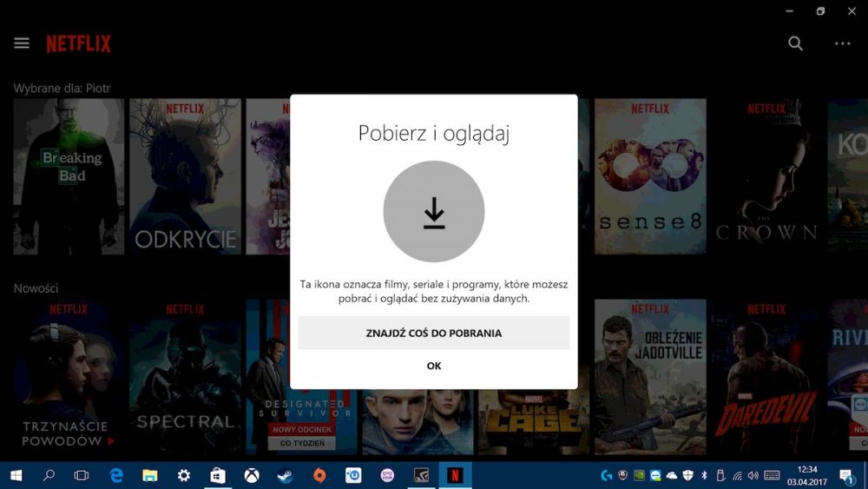Screen dimensions: 868x489
Task: Open the Oblężenie Jadotville poster
Action: point(650,377)
